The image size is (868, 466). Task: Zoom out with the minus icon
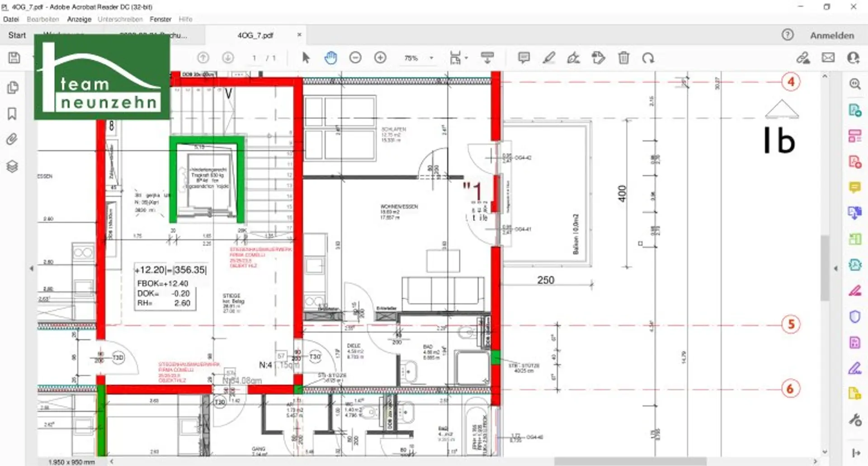(x=355, y=58)
